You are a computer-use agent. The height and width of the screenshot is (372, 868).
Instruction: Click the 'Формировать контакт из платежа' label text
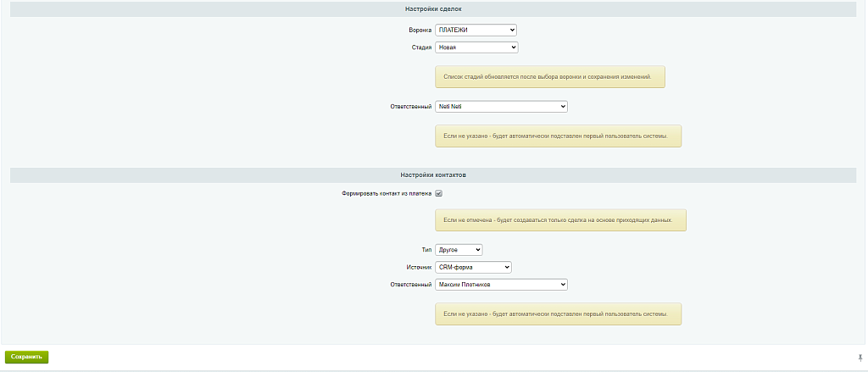point(387,193)
